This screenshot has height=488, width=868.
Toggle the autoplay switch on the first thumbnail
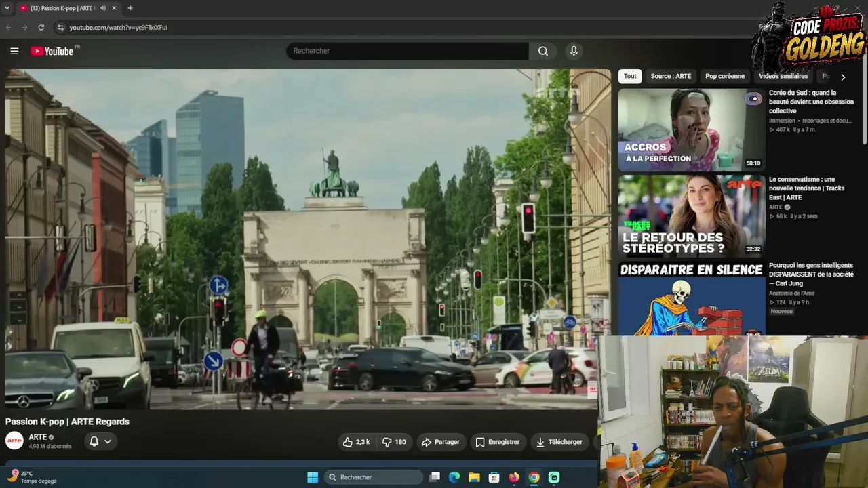[x=753, y=99]
